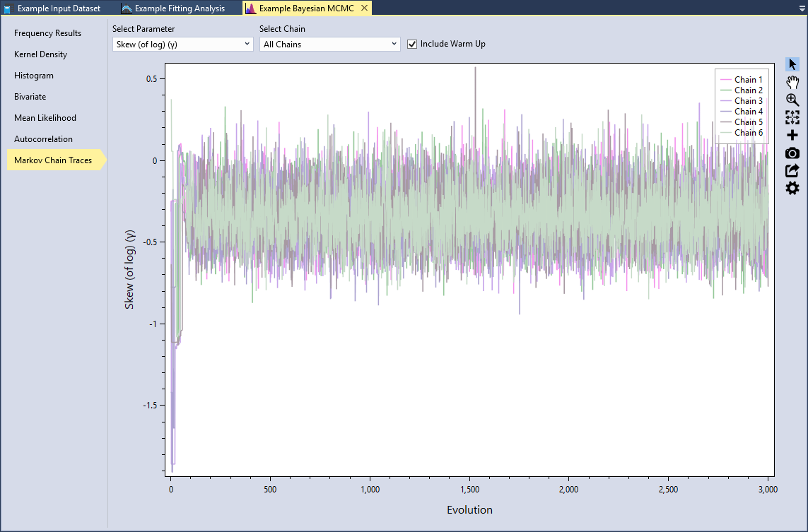Hide Chain 3 in the legend
The height and width of the screenshot is (532, 808).
point(746,100)
